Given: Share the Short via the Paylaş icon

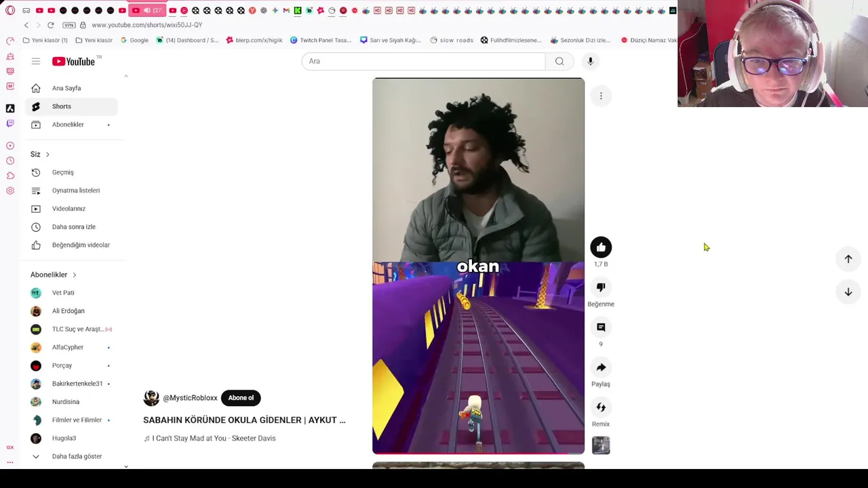Looking at the screenshot, I should [x=601, y=367].
